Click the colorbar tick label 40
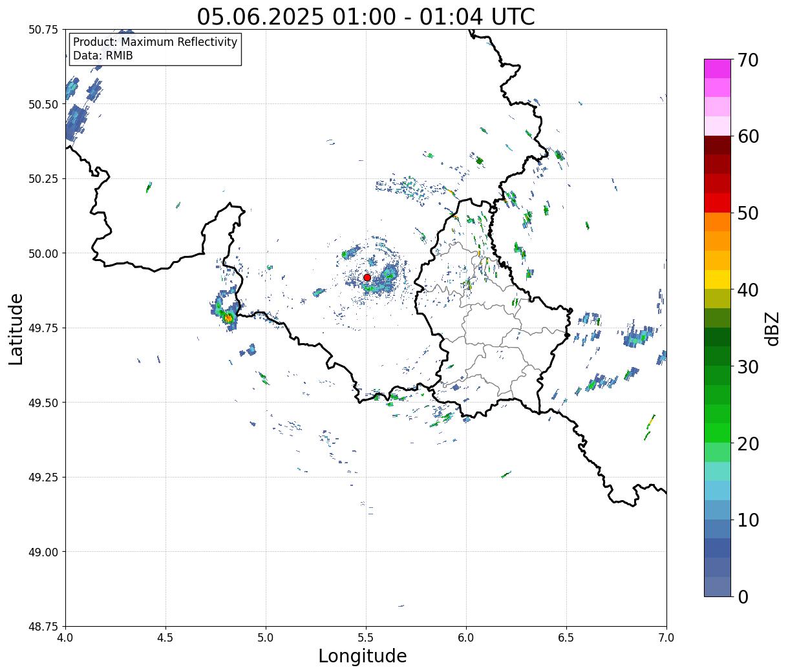The image size is (788, 672). (747, 290)
